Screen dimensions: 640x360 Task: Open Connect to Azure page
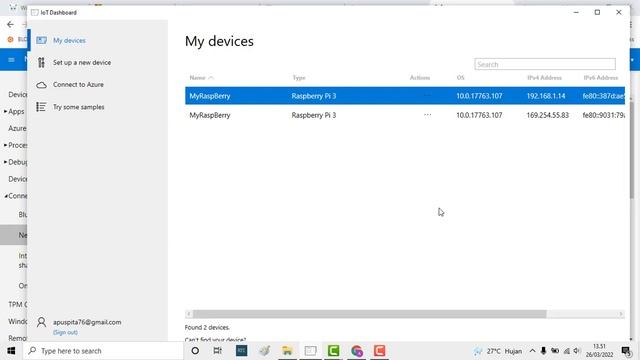coord(78,84)
